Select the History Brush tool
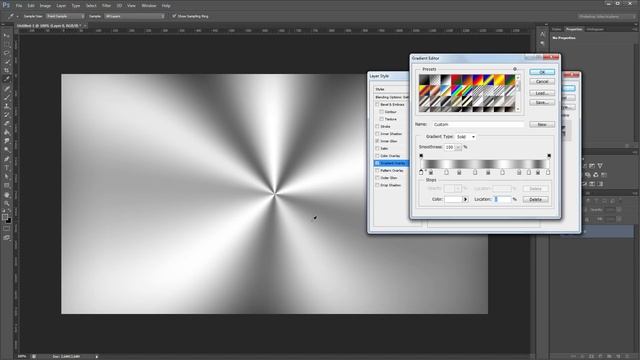Viewport: 640px width, 360px height. [7, 115]
